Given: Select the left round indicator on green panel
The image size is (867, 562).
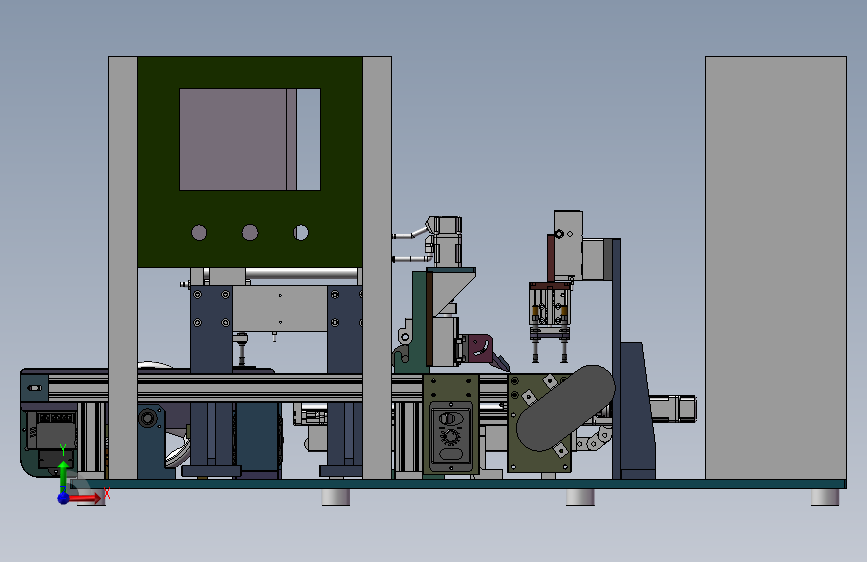Looking at the screenshot, I should tap(199, 233).
